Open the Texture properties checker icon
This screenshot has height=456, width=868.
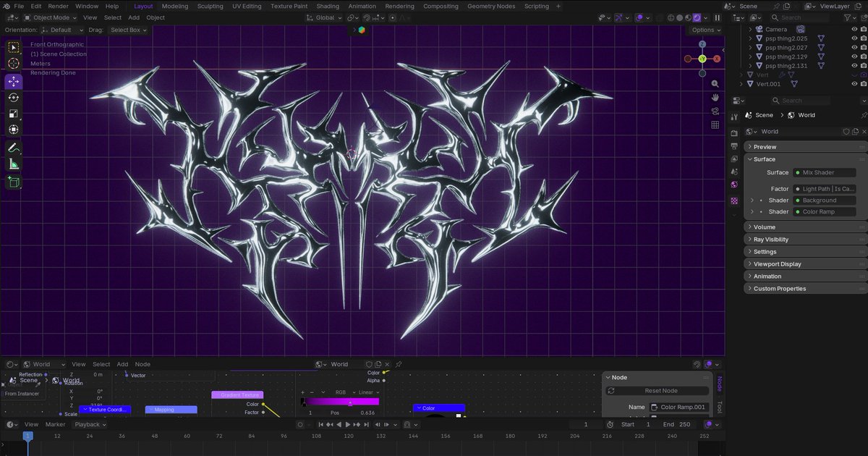[x=734, y=200]
